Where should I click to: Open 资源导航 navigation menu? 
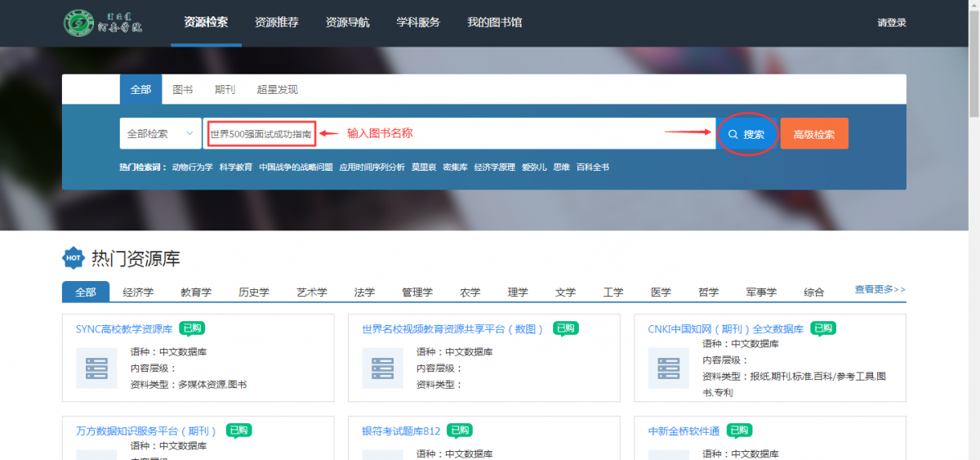point(347,22)
